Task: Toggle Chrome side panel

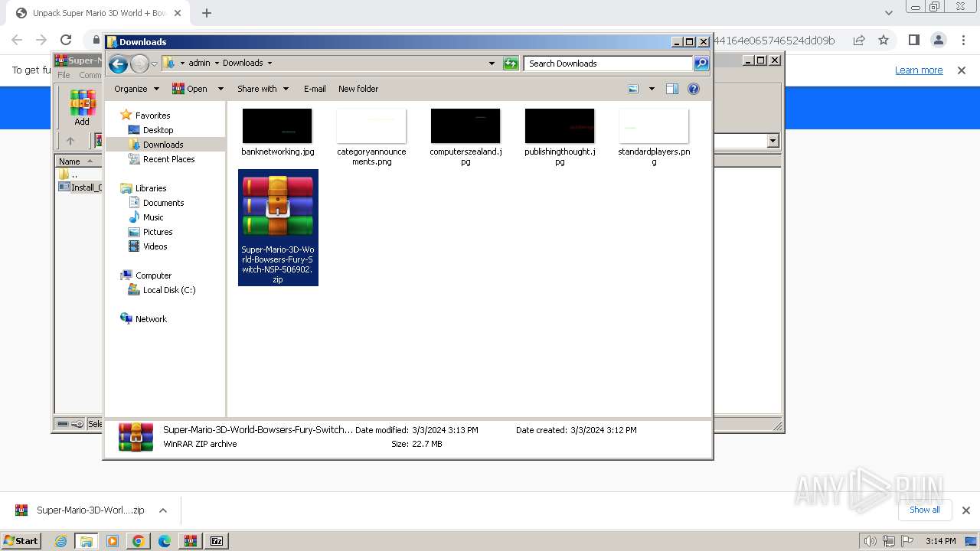Action: (x=913, y=40)
